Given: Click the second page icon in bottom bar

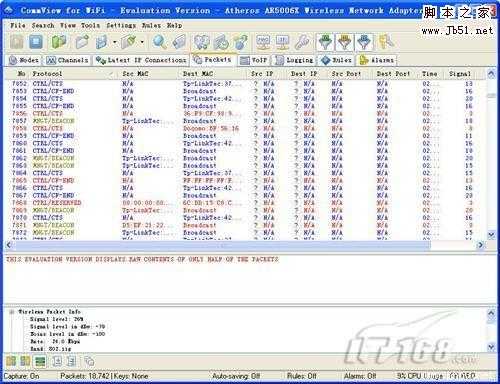Looking at the screenshot, I should pos(71,361).
